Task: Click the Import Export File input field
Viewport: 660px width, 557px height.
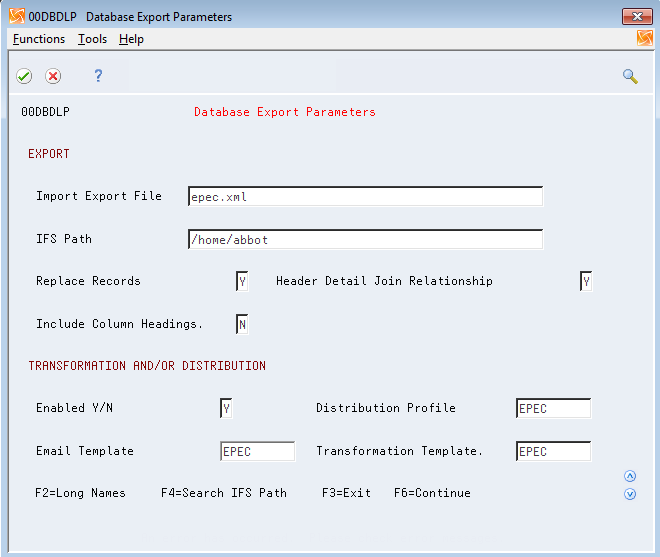Action: pos(365,197)
